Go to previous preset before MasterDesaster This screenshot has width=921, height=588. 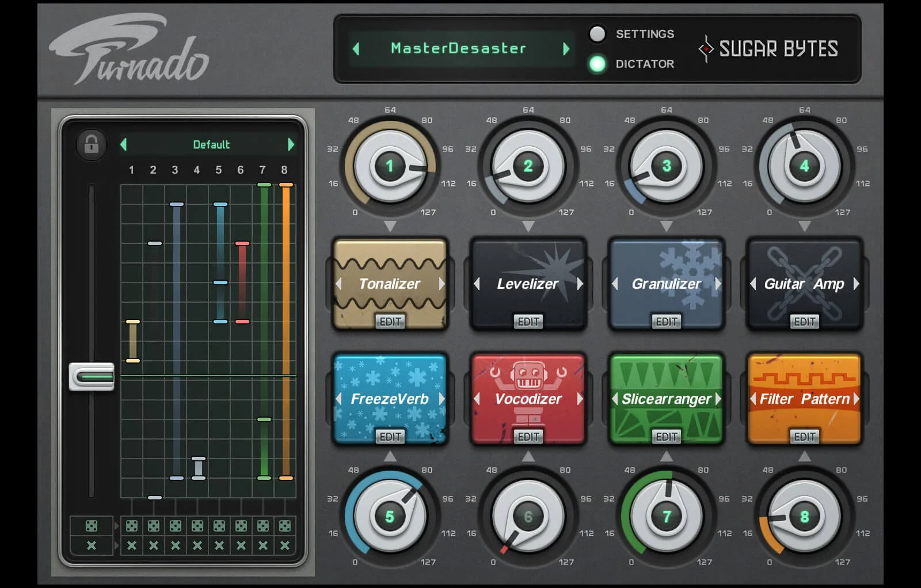click(356, 49)
